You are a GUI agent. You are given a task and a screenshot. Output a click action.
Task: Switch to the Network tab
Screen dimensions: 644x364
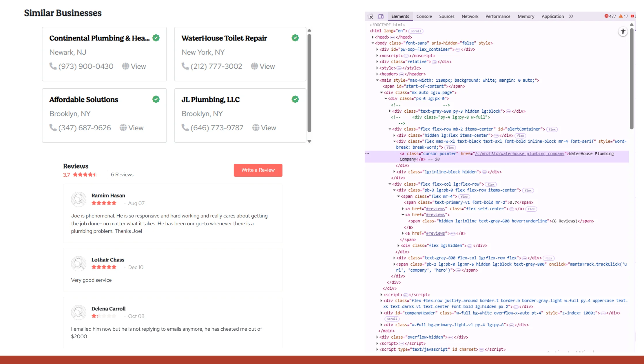[x=470, y=16]
